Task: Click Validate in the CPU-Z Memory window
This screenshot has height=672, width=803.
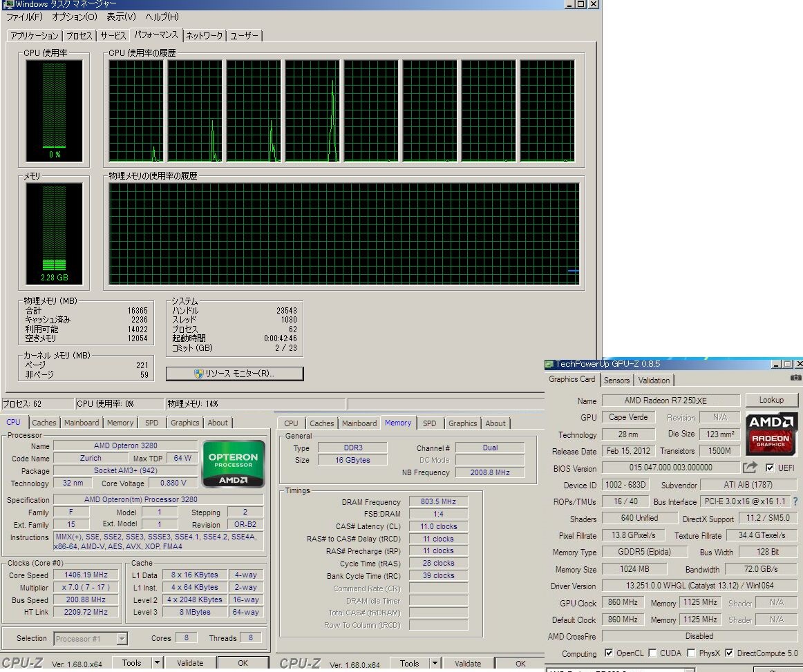Action: [468, 664]
